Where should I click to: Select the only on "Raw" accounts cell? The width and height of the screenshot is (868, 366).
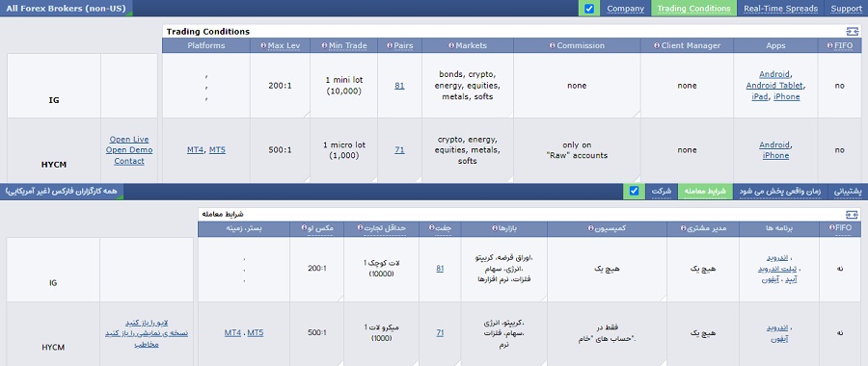tap(577, 150)
